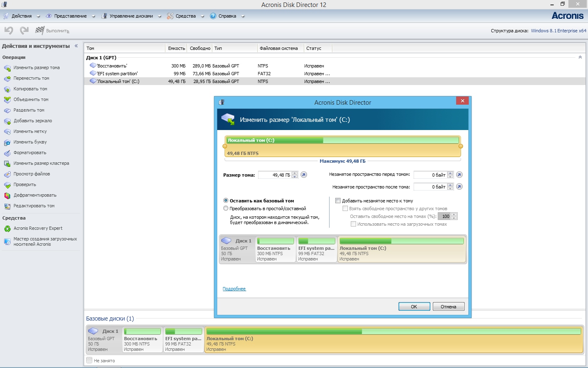Collapse the Диск 1 (GPT) group chevron
This screenshot has width=588, height=368.
coord(580,57)
